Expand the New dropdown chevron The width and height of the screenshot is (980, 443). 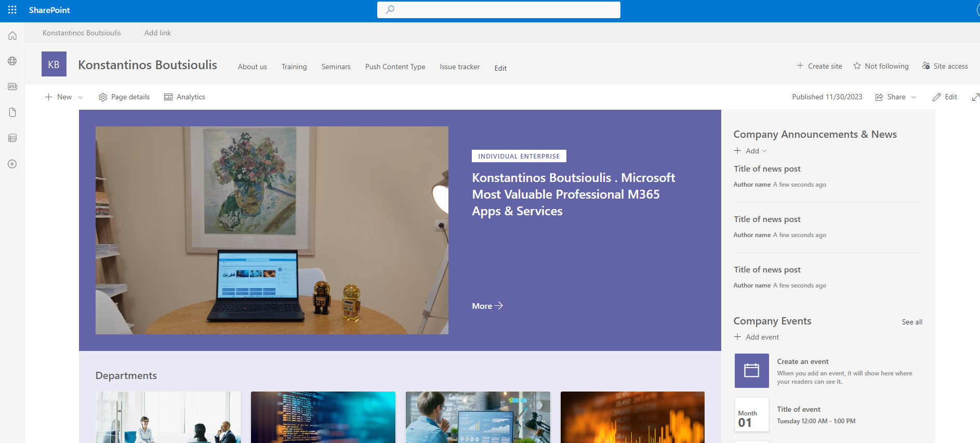pyautogui.click(x=80, y=97)
